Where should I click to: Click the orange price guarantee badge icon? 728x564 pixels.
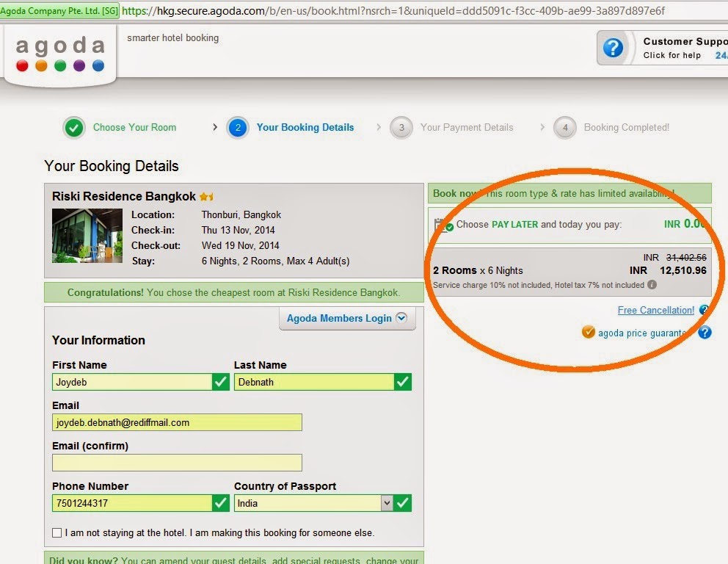pyautogui.click(x=589, y=332)
